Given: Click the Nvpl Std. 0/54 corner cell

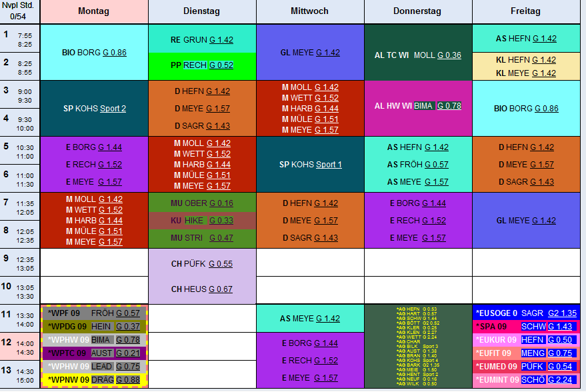Looking at the screenshot, I should [20, 11].
